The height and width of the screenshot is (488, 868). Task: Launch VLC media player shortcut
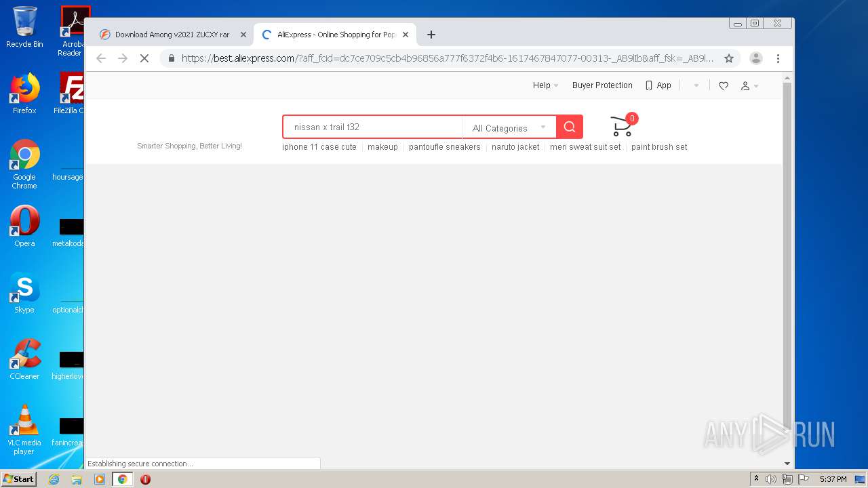[x=24, y=430]
